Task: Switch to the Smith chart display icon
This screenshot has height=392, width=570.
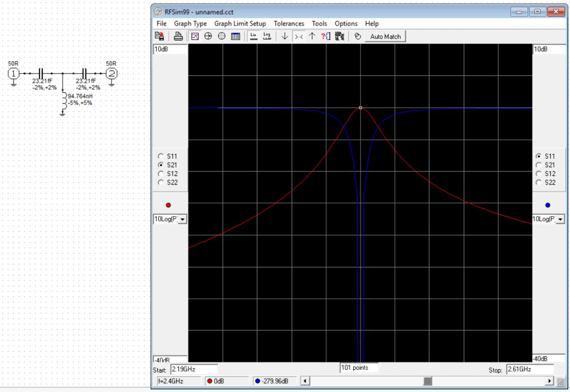Action: [208, 37]
